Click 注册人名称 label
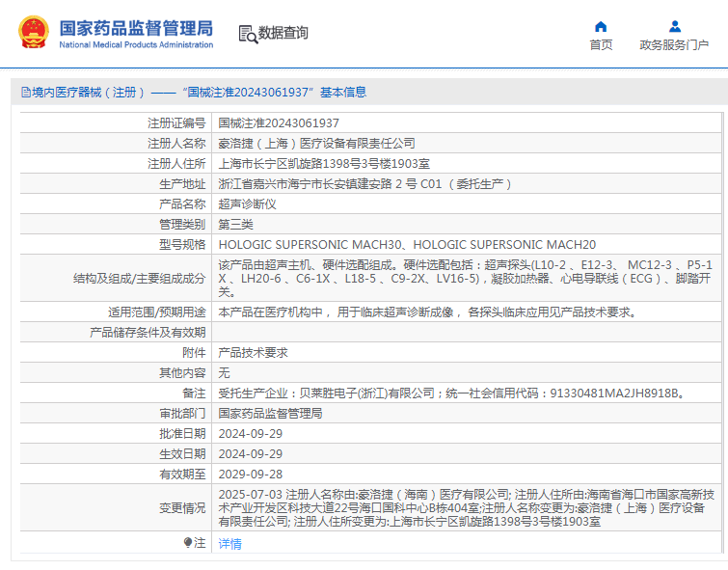This screenshot has width=728, height=570. click(x=176, y=144)
